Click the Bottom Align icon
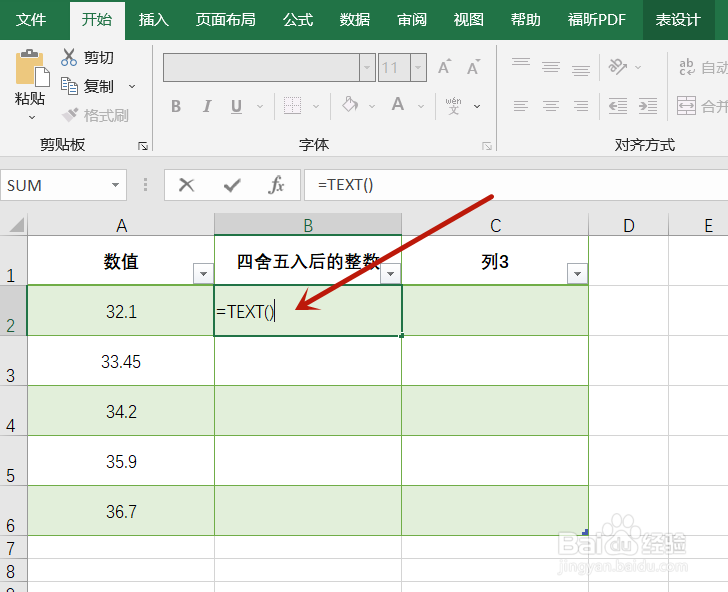The width and height of the screenshot is (728, 592). coord(580,69)
